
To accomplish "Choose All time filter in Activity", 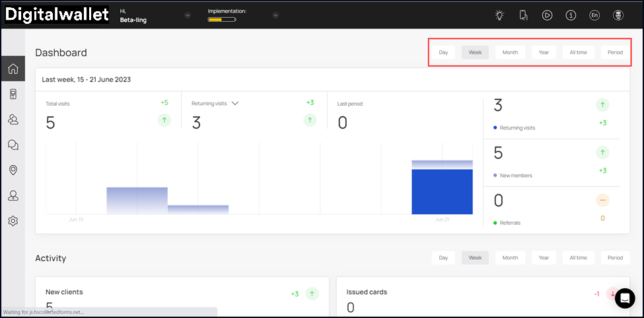I will point(578,258).
